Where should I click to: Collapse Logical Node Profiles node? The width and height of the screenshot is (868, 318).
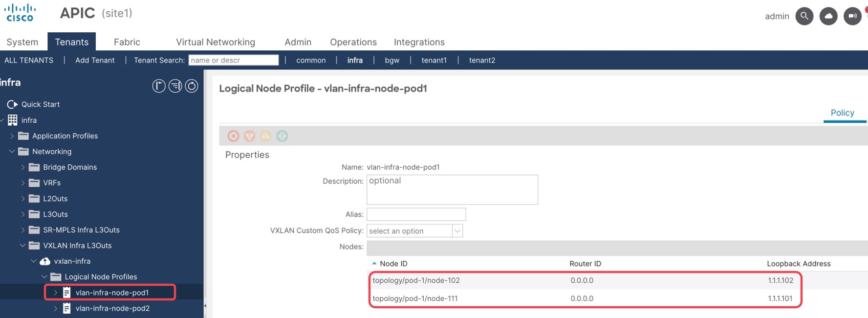pos(44,277)
